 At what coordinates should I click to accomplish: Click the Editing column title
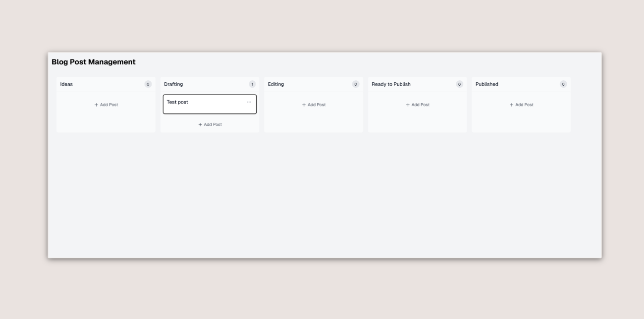click(275, 84)
